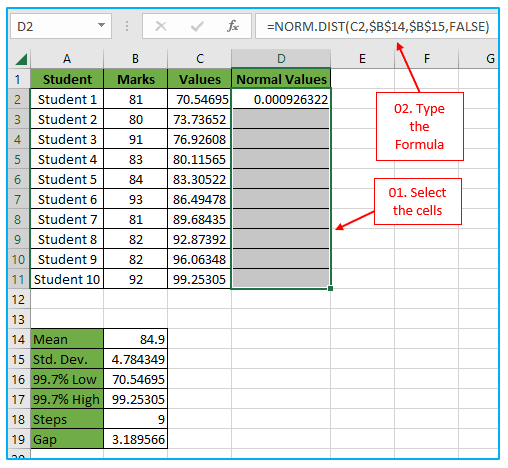Click the fill handle of the selection
Screen dimensions: 508x468
point(330,288)
